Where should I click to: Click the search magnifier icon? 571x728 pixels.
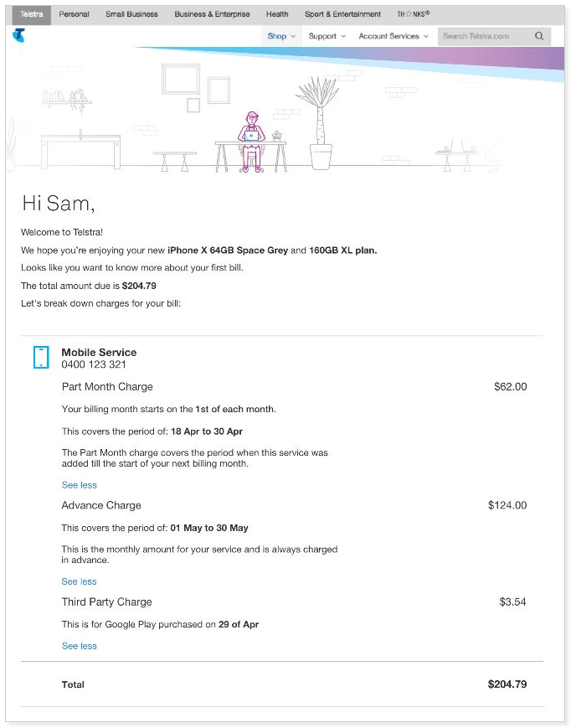tap(540, 36)
